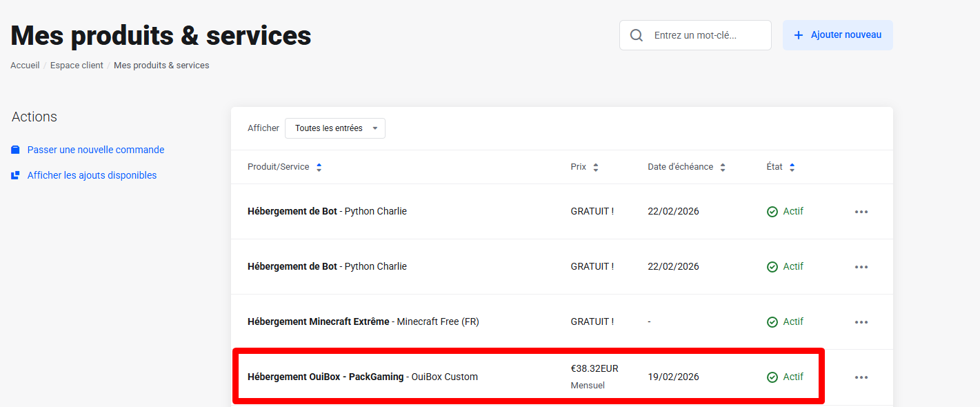Click the magnifier icon in the search box
Viewport: 980px width, 407px height.
click(637, 35)
